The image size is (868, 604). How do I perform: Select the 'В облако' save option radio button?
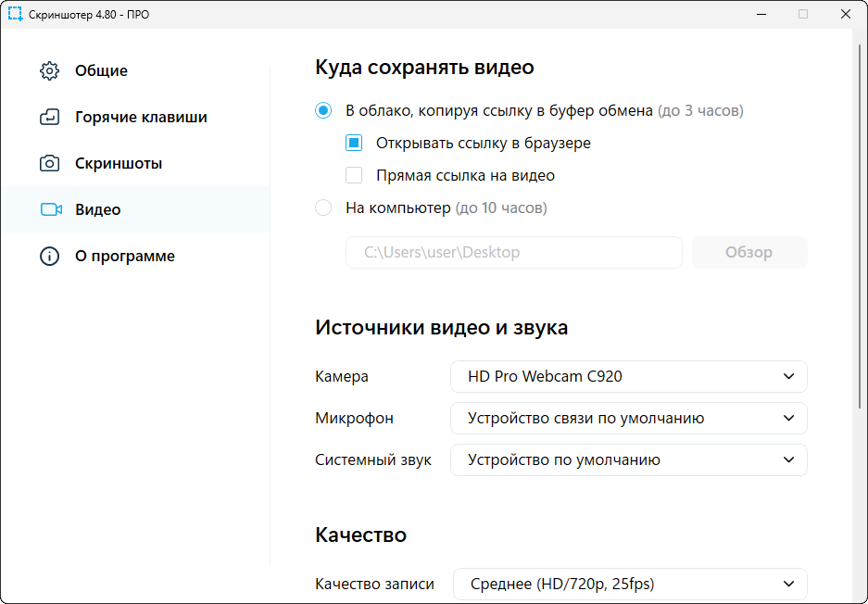[323, 111]
